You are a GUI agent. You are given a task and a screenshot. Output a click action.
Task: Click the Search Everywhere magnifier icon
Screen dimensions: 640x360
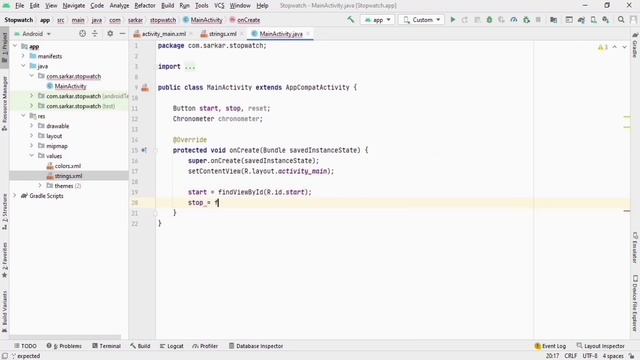tap(621, 20)
